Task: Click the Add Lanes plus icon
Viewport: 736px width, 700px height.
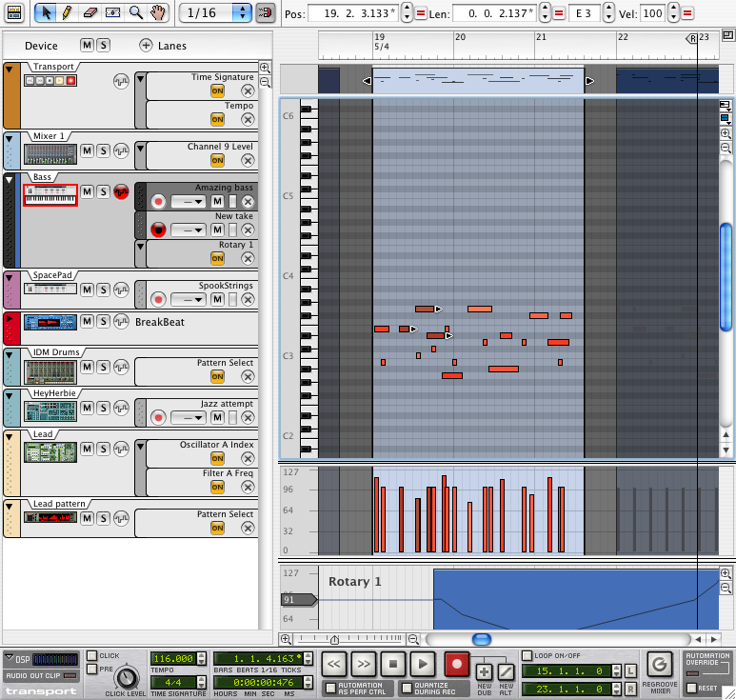Action: [x=146, y=45]
